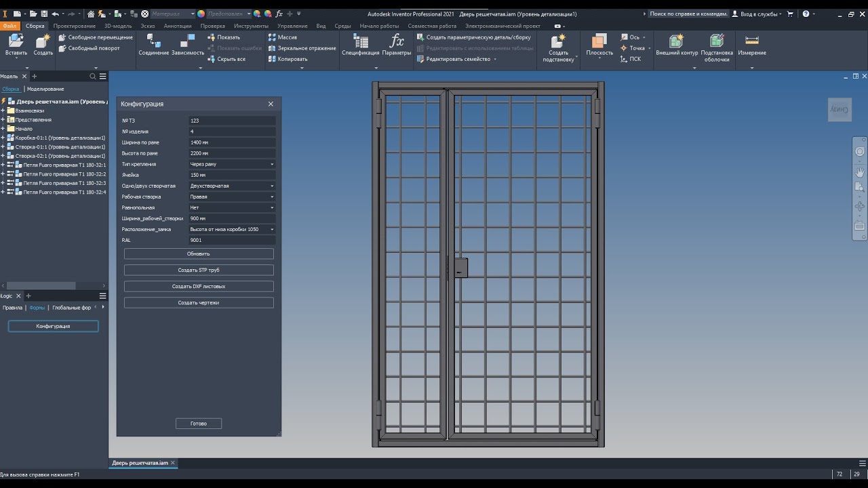Click the Ячейка input field
This screenshot has height=488, width=868.
tap(232, 175)
